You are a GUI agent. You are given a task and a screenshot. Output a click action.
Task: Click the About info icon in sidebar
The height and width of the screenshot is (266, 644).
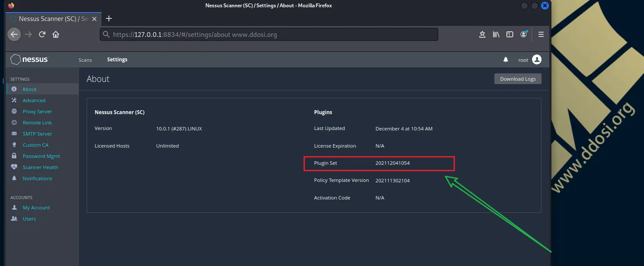pos(14,89)
